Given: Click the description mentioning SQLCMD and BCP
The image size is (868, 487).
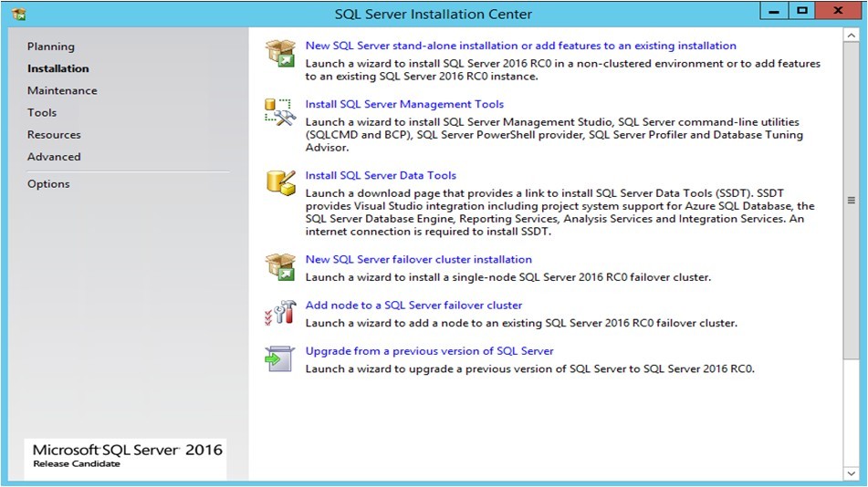Looking at the screenshot, I should (x=554, y=135).
